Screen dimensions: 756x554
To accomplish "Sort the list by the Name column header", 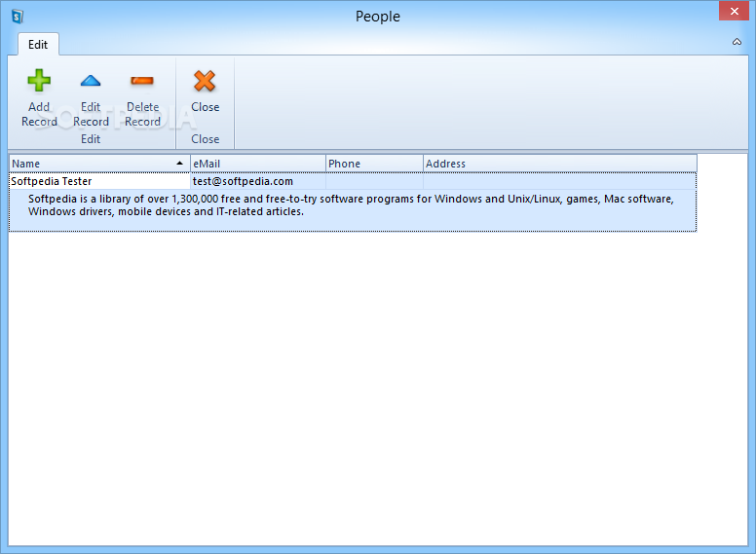I will click(99, 164).
